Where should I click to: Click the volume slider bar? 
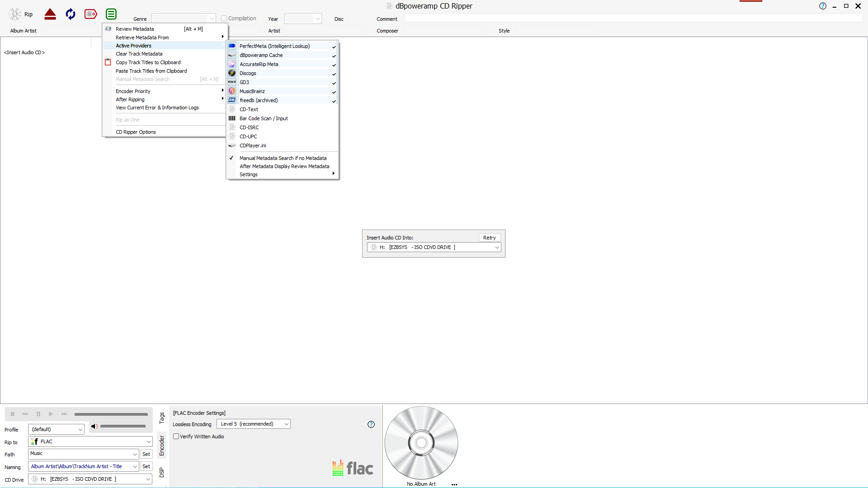pos(123,426)
